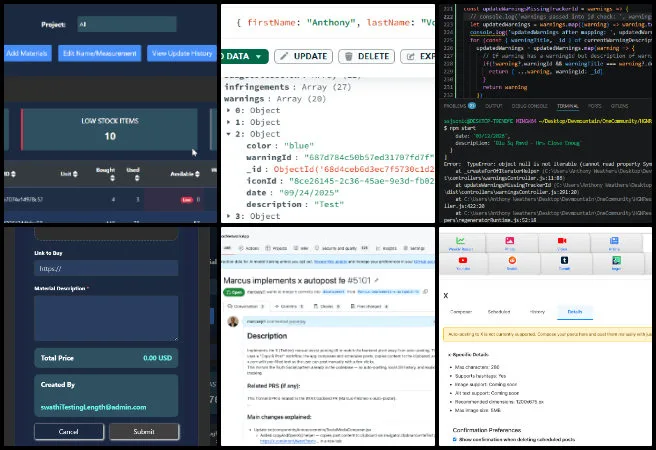This screenshot has width=656, height=450.
Task: Click the YouTube icon tile
Action: tap(463, 260)
